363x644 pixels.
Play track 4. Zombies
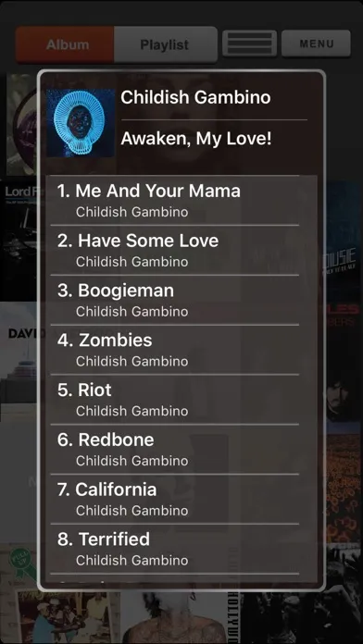(x=175, y=350)
